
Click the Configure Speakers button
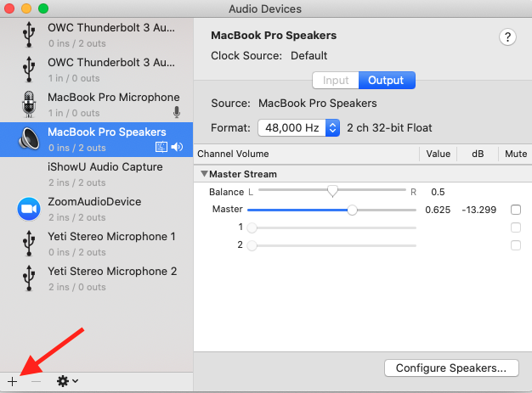click(450, 368)
